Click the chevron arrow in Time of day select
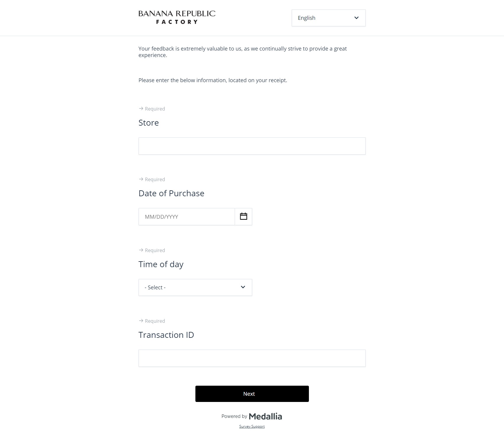The image size is (504, 438). pyautogui.click(x=243, y=287)
